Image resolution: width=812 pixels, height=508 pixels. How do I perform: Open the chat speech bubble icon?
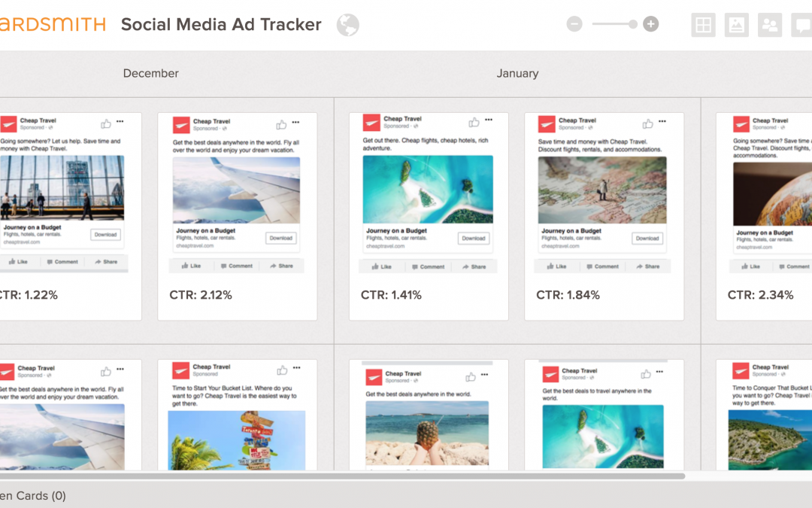point(801,24)
